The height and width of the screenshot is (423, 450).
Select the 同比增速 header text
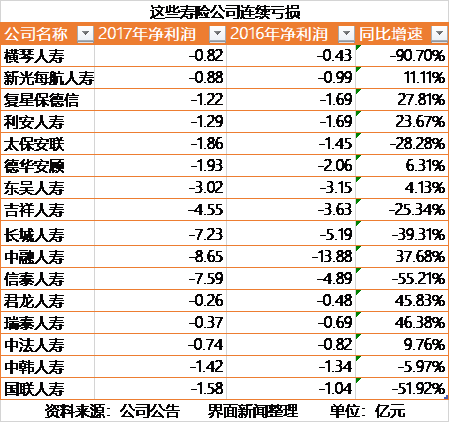(x=391, y=34)
